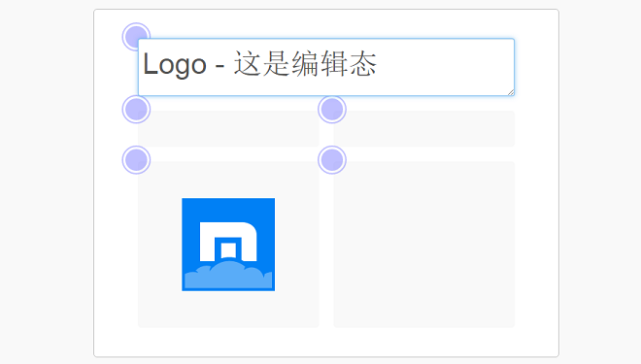The image size is (641, 364).
Task: Click the word Logo in the text area
Action: pos(175,64)
